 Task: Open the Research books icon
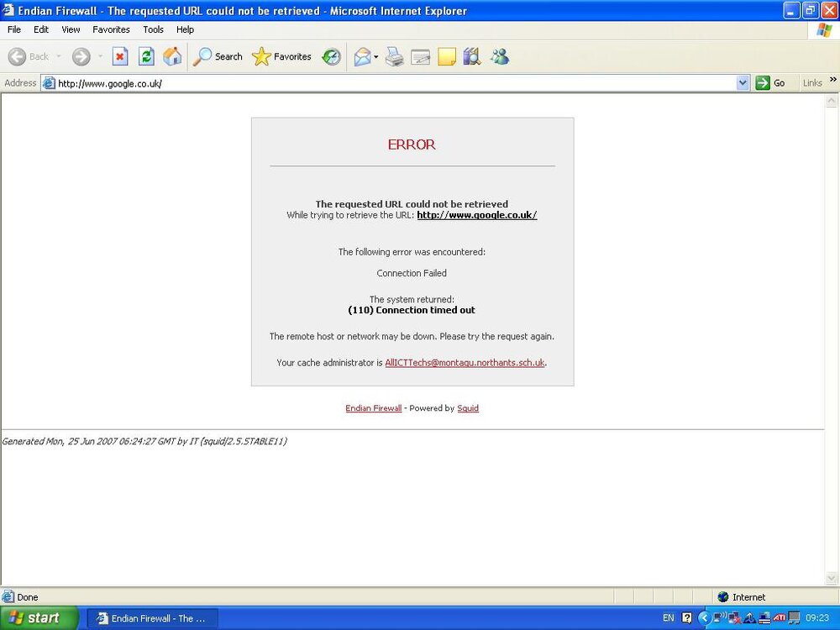pyautogui.click(x=472, y=56)
